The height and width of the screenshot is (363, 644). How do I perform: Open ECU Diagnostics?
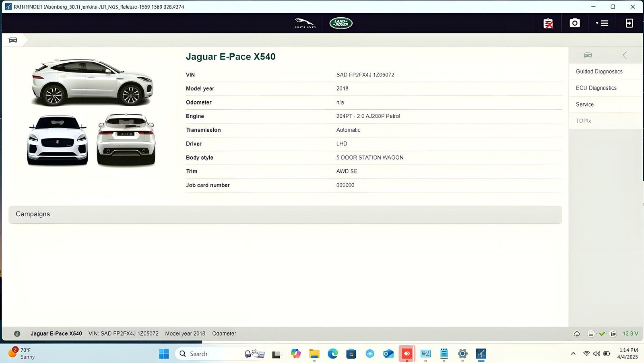pyautogui.click(x=596, y=88)
